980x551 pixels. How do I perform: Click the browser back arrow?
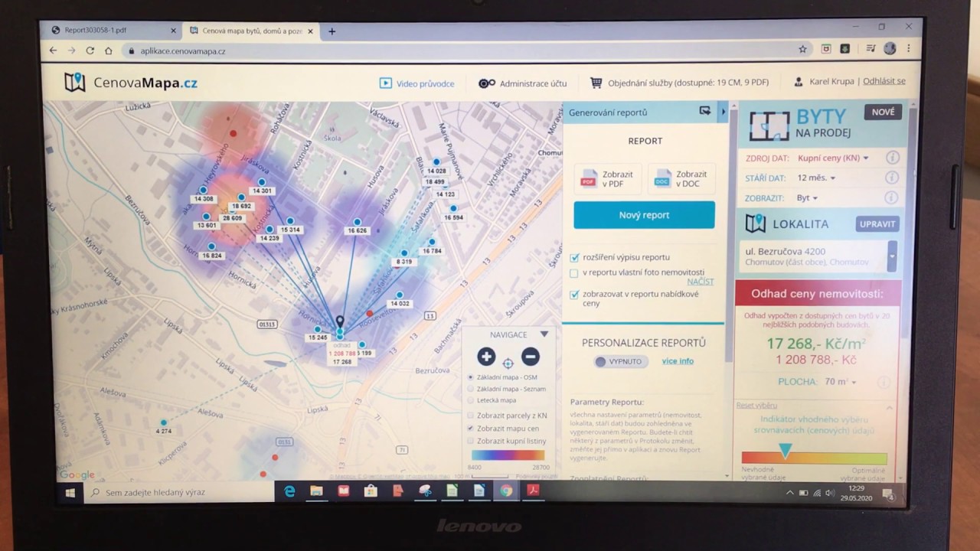point(53,51)
